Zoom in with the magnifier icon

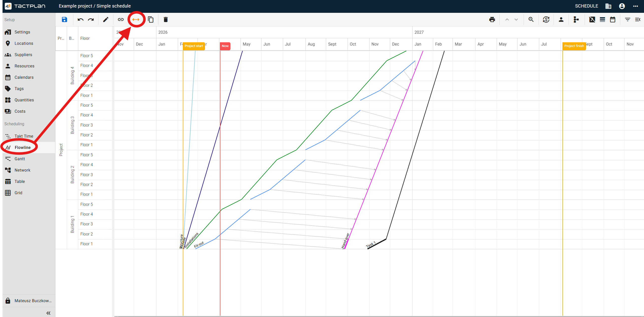(531, 20)
